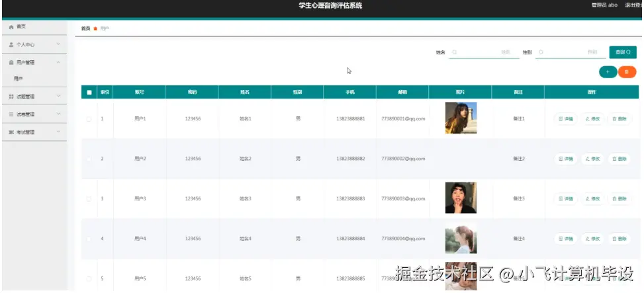644x293 pixels.
Task: Check the checkbox for row 用户5
Action: (x=89, y=278)
